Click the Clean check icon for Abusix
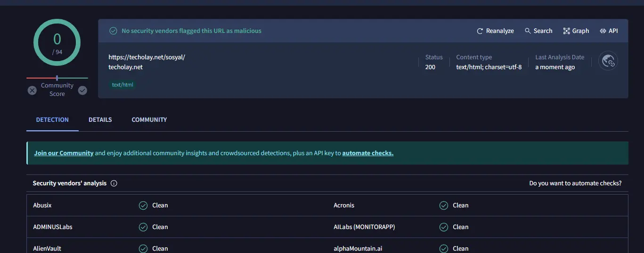The height and width of the screenshot is (253, 644). coord(143,206)
